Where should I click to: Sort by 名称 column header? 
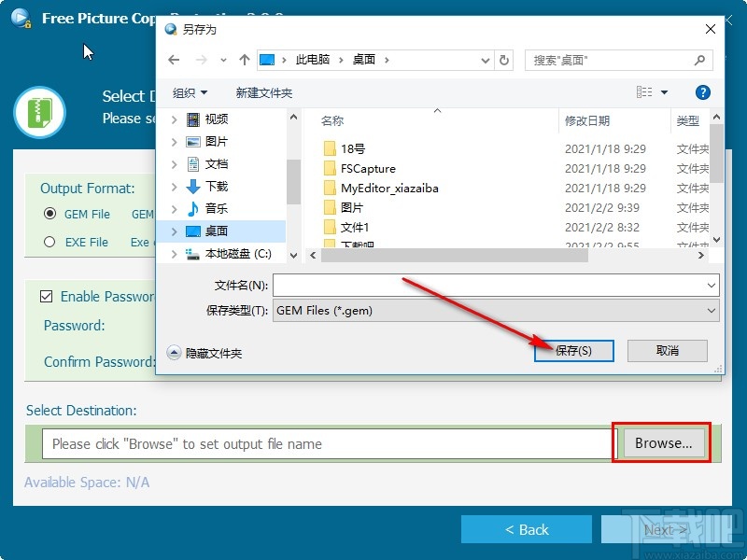[x=332, y=121]
